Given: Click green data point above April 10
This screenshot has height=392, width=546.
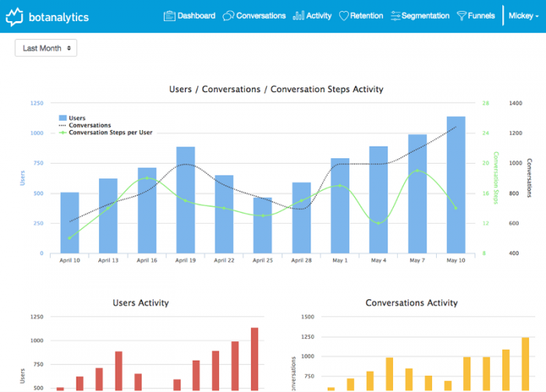Looking at the screenshot, I should point(69,238).
